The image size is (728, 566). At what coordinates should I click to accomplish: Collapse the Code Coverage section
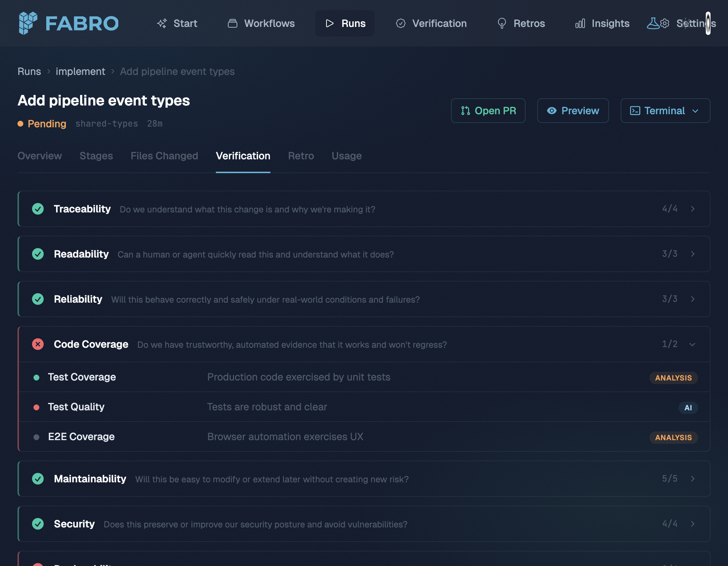(692, 344)
